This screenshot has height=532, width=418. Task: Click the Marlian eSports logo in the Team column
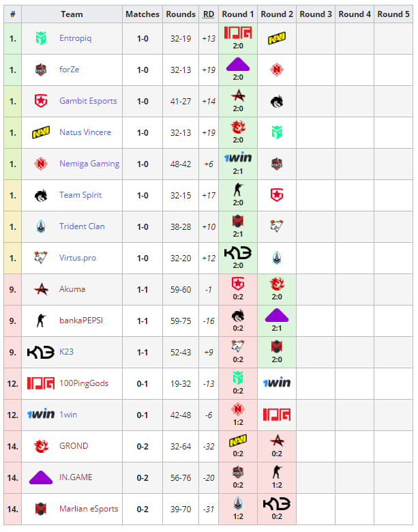[41, 509]
